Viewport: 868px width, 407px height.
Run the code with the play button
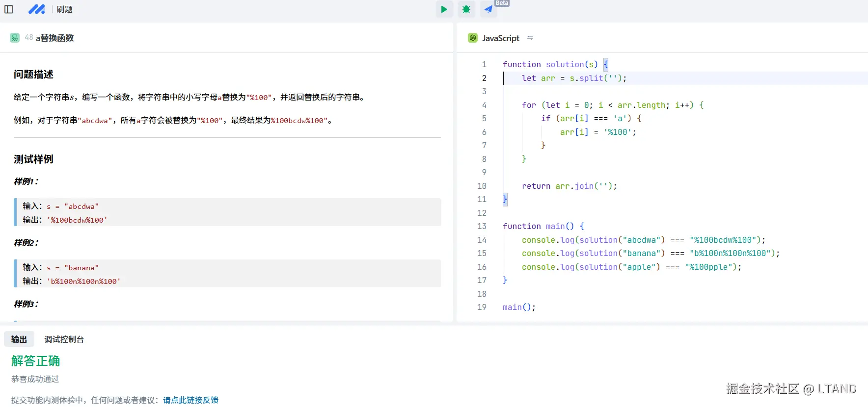click(444, 9)
